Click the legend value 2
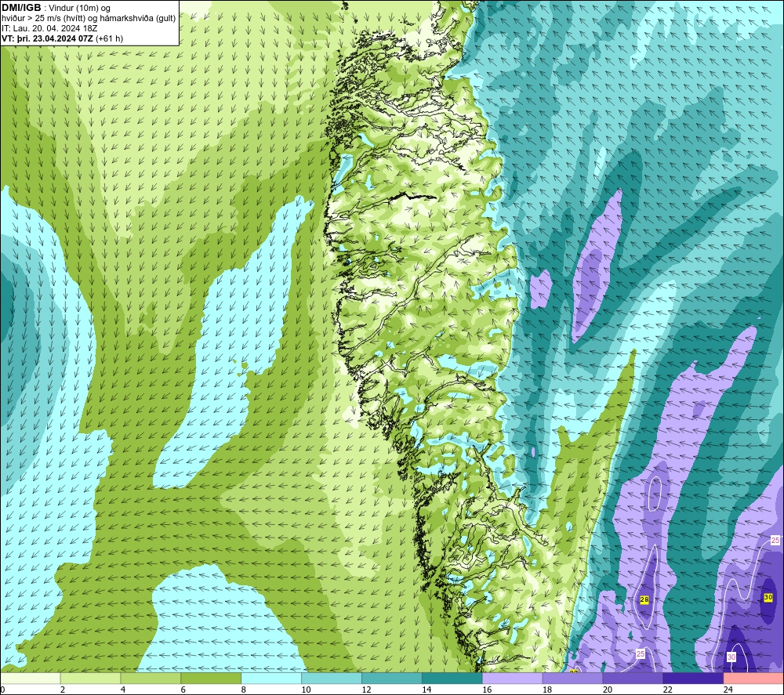The image size is (784, 695). [63, 690]
